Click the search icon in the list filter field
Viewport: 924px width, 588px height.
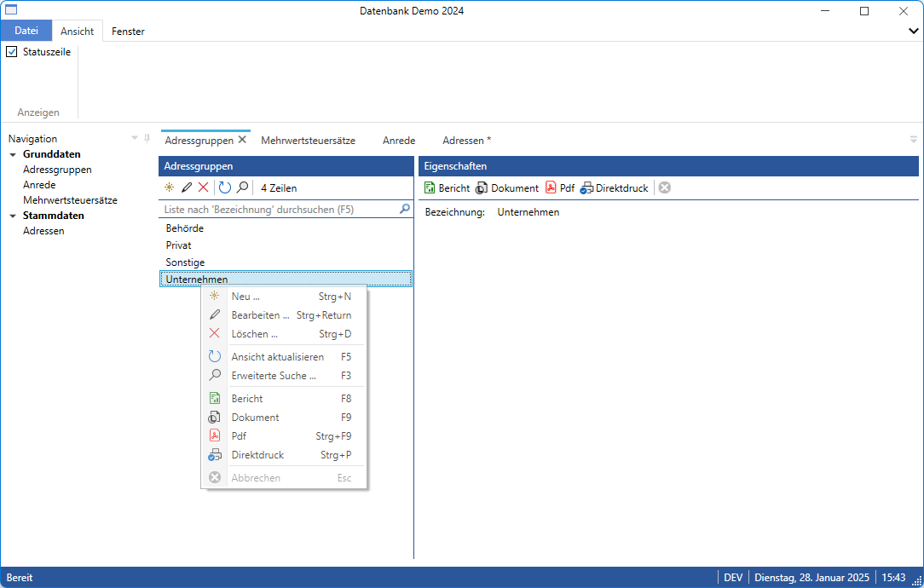coord(405,209)
